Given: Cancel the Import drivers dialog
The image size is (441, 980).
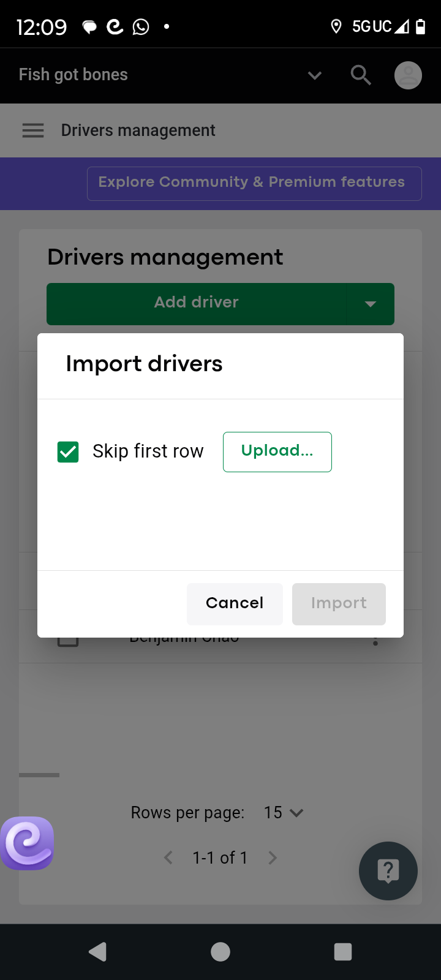Looking at the screenshot, I should tap(235, 604).
